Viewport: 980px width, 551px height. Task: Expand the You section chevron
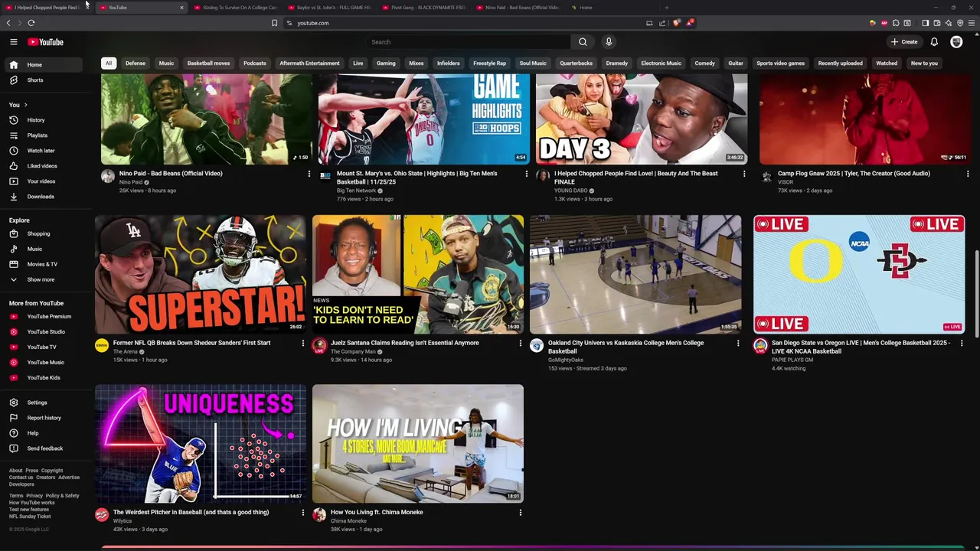[25, 105]
